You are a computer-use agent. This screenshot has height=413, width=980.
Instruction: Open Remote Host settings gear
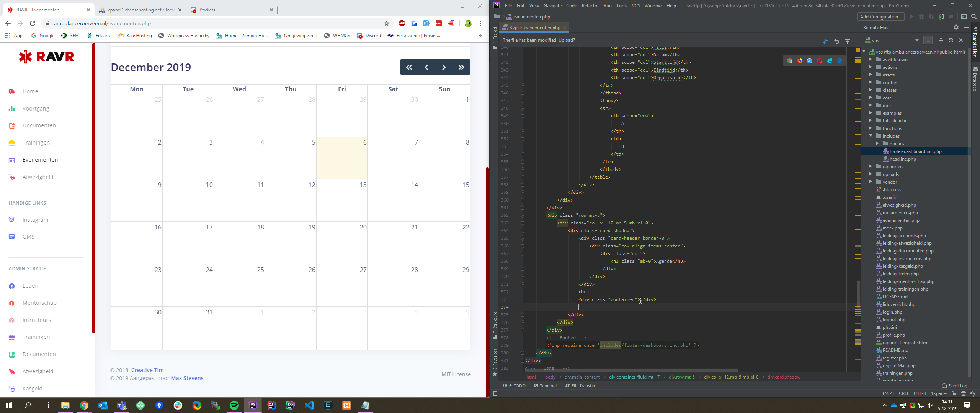[956, 27]
